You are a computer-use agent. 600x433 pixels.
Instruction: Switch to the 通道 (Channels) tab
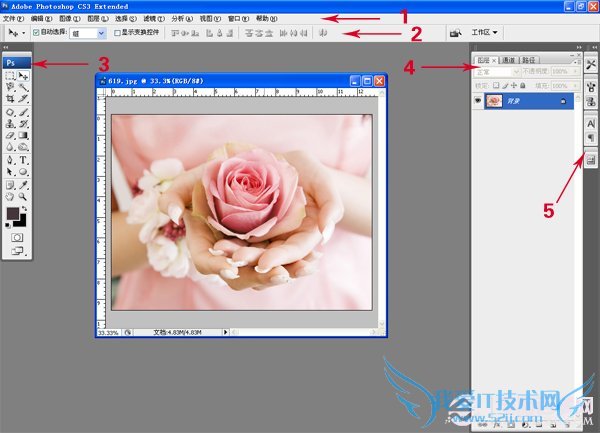(x=510, y=61)
